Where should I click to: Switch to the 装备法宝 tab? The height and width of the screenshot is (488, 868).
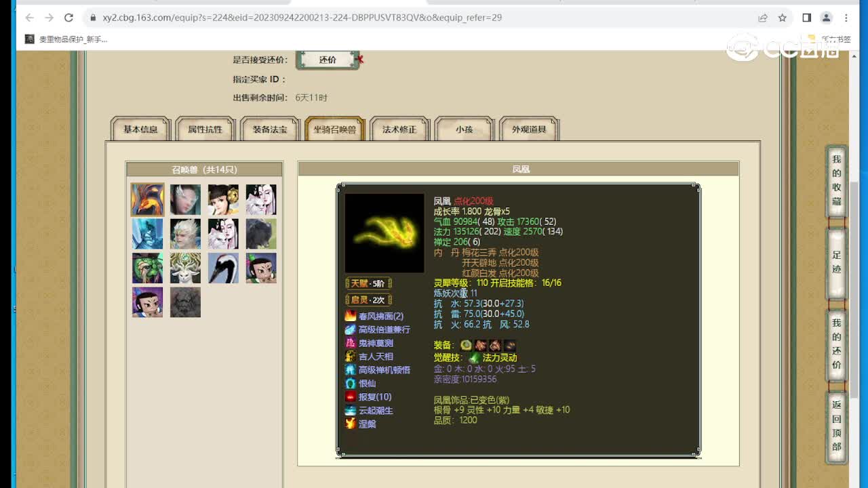270,129
